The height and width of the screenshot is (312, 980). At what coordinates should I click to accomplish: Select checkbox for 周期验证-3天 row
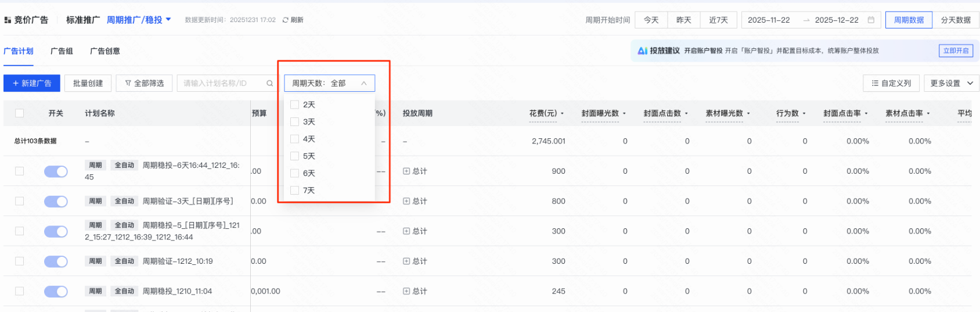pyautogui.click(x=19, y=201)
